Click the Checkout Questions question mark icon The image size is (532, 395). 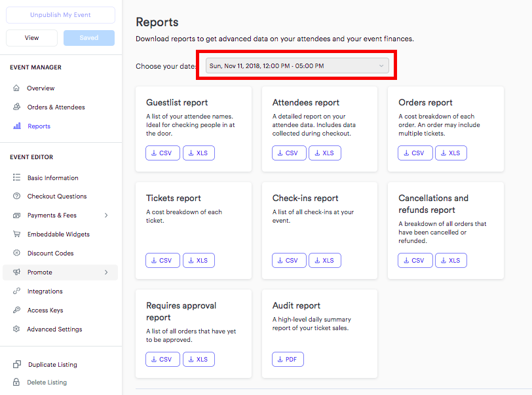coord(16,196)
